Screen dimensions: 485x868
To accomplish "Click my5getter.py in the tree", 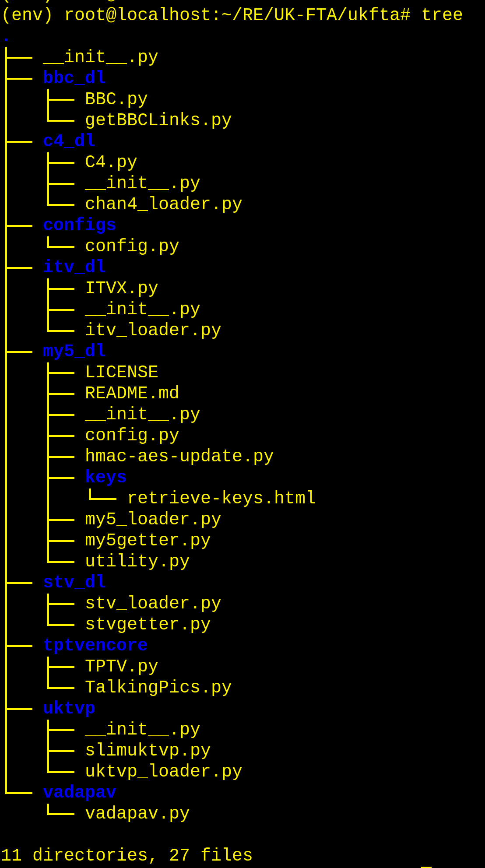I will (148, 540).
